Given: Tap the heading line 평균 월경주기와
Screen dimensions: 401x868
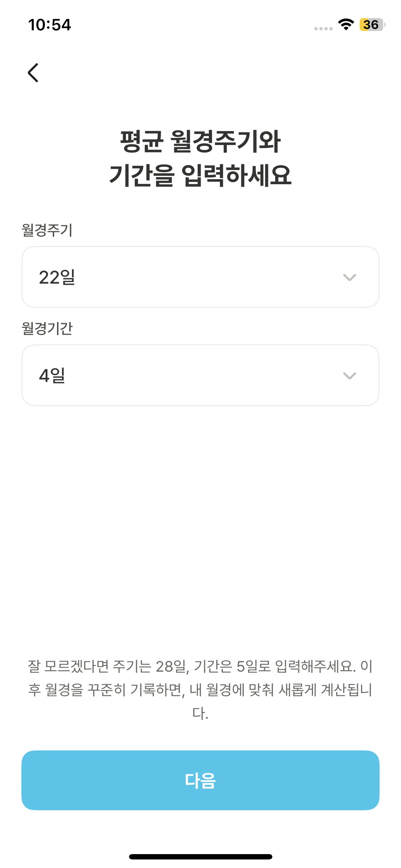Looking at the screenshot, I should pyautogui.click(x=200, y=141).
